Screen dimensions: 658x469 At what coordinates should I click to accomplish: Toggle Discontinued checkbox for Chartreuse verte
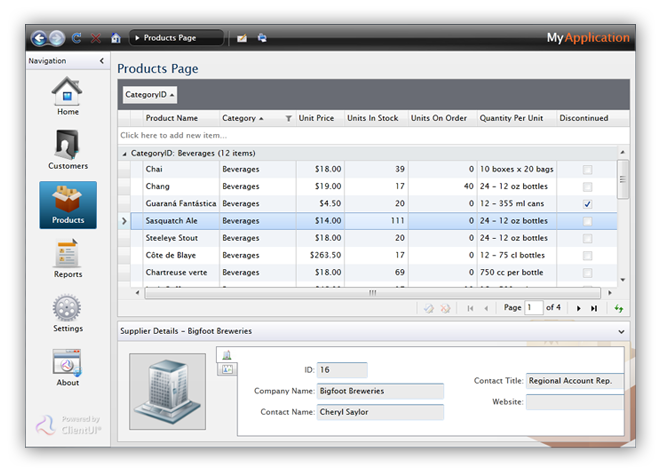[x=588, y=273]
